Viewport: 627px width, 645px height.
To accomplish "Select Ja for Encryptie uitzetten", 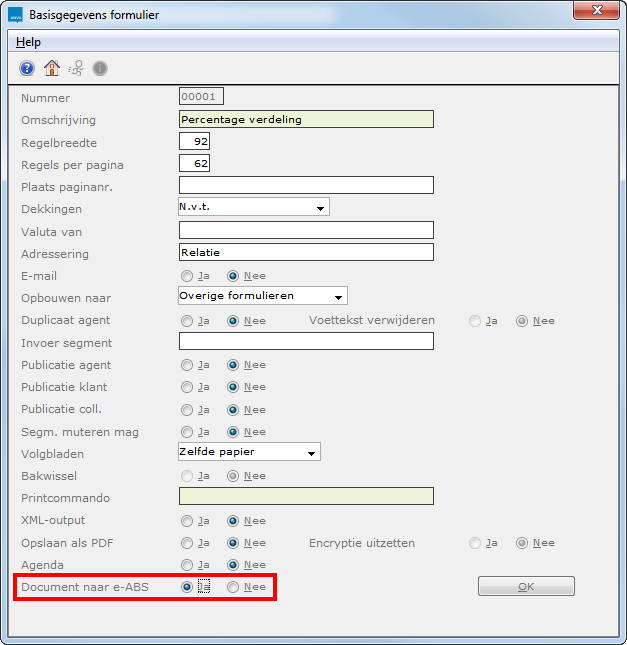I will 475,543.
